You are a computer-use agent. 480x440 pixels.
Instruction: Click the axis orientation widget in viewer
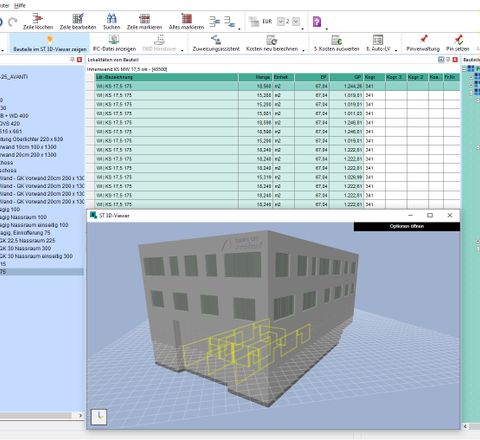(x=99, y=417)
